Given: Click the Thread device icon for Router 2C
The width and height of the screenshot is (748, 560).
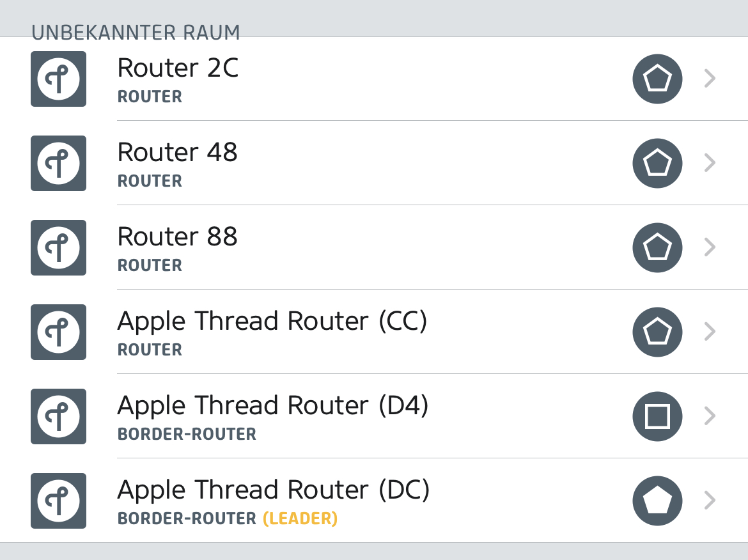Looking at the screenshot, I should (x=58, y=79).
